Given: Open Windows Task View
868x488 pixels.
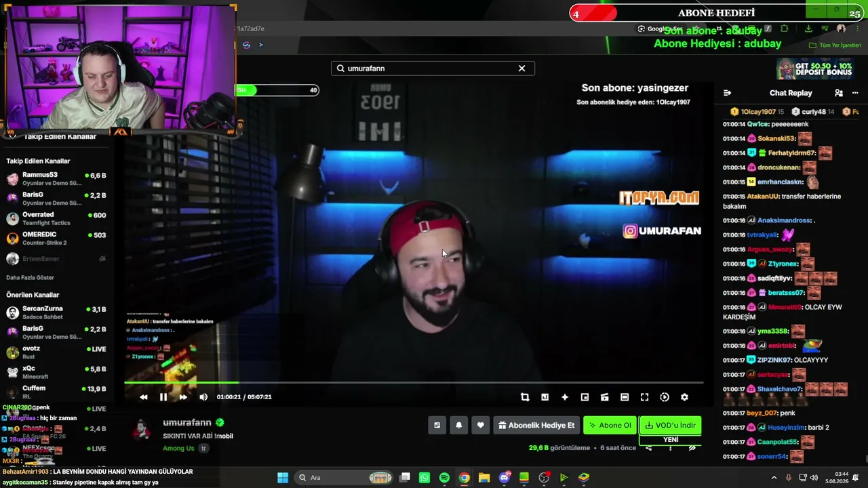Looking at the screenshot, I should [x=405, y=478].
